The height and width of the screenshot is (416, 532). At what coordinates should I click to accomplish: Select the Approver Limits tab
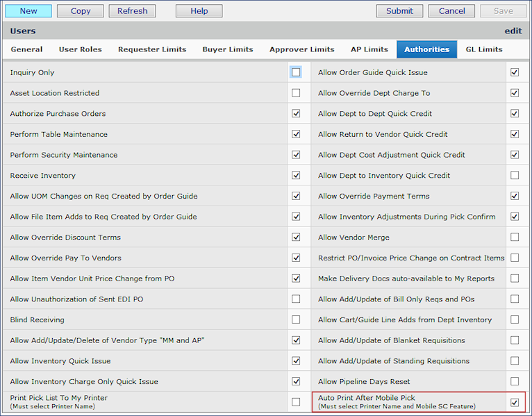[301, 49]
